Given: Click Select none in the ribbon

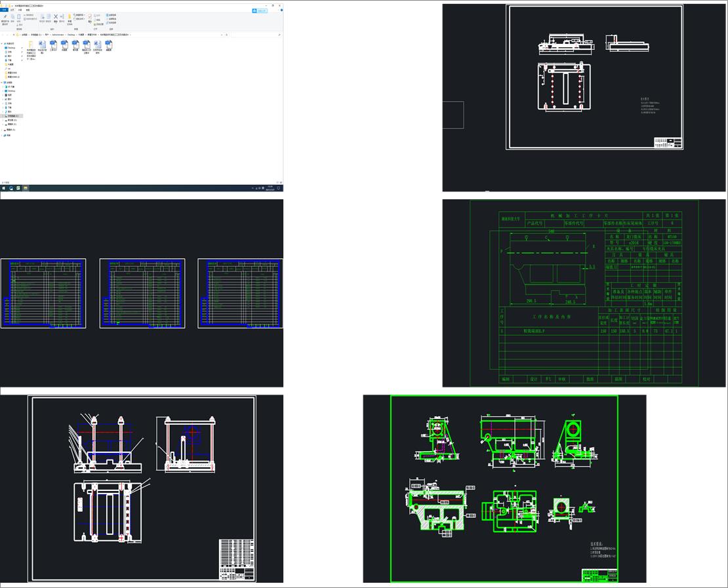Looking at the screenshot, I should coord(111,19).
